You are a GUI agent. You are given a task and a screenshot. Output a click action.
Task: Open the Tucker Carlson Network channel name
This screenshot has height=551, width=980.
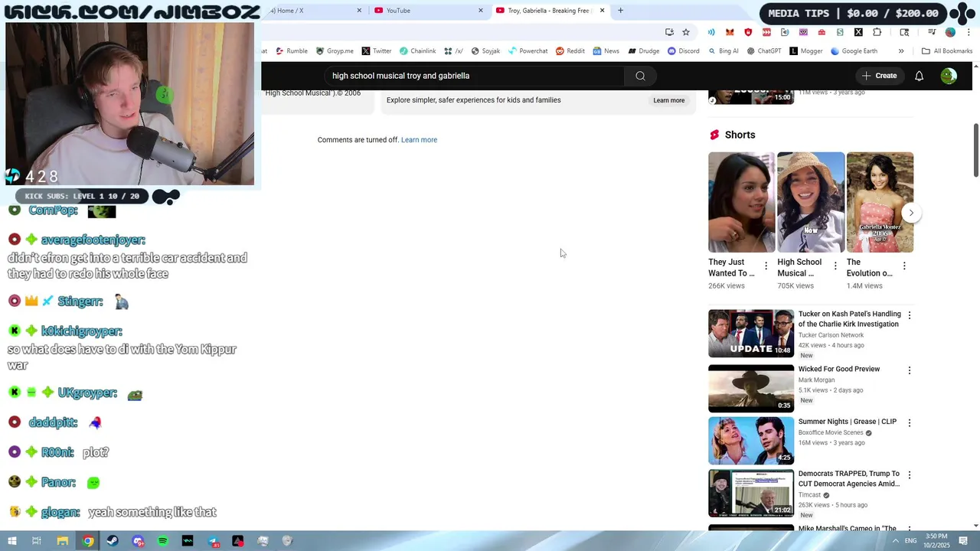[831, 335]
